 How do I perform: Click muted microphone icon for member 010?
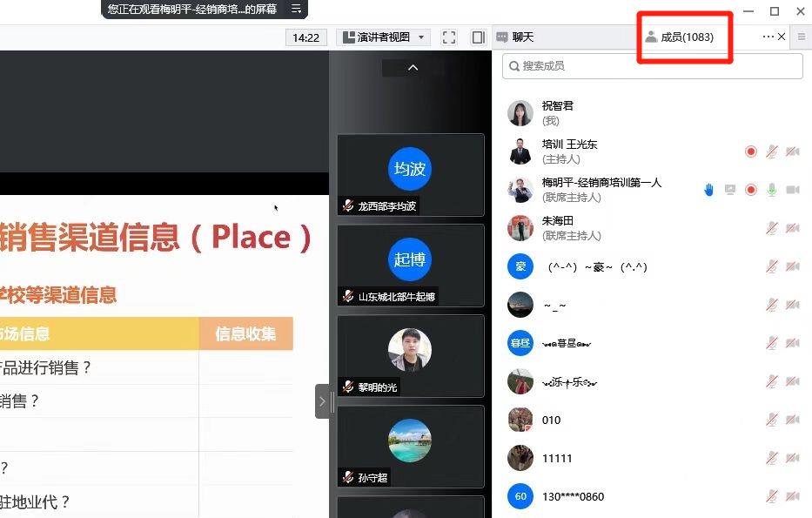click(772, 420)
